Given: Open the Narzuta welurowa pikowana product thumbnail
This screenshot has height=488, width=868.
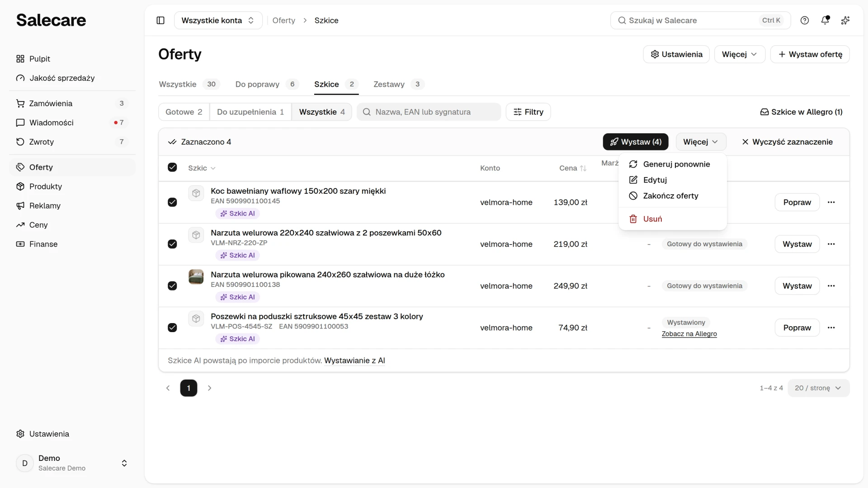Looking at the screenshot, I should pyautogui.click(x=196, y=277).
